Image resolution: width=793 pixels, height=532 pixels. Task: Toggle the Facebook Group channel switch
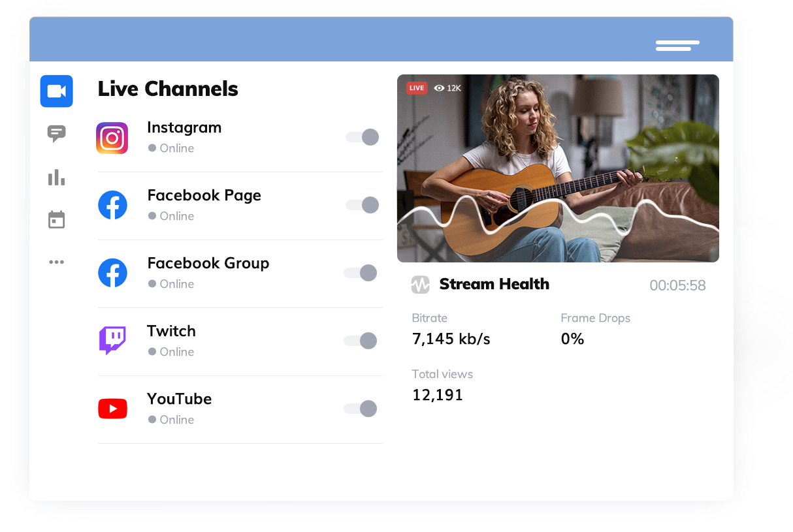[361, 273]
